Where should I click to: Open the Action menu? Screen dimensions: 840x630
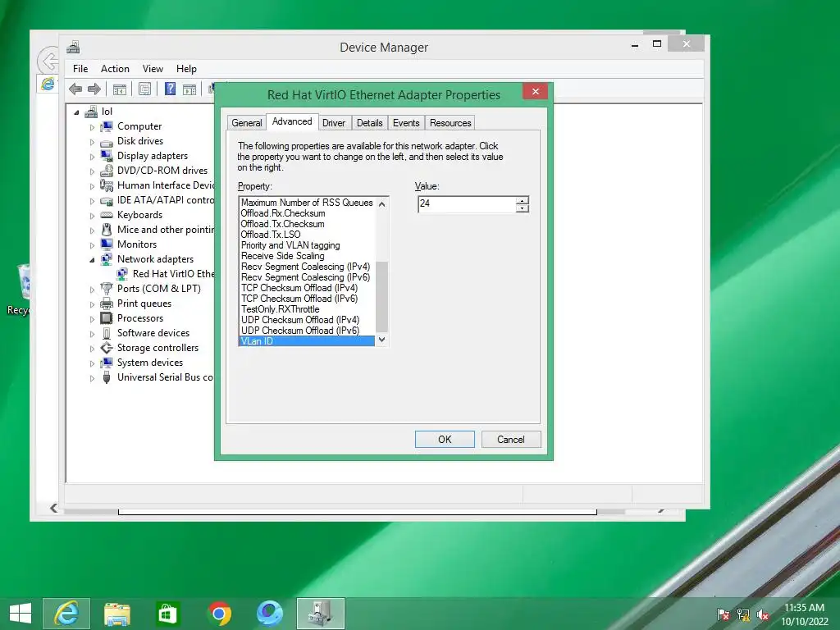tap(115, 69)
